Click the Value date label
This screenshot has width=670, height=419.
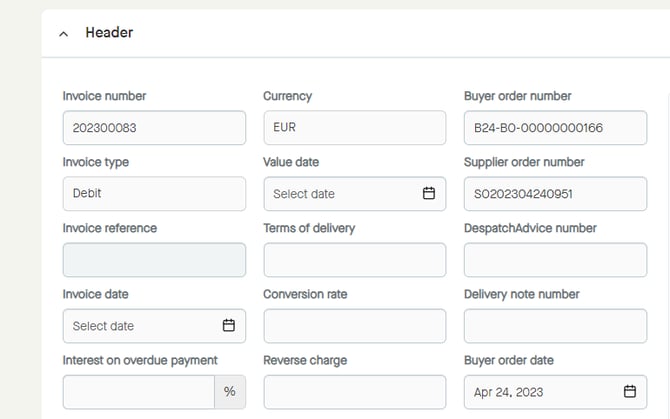(x=291, y=162)
